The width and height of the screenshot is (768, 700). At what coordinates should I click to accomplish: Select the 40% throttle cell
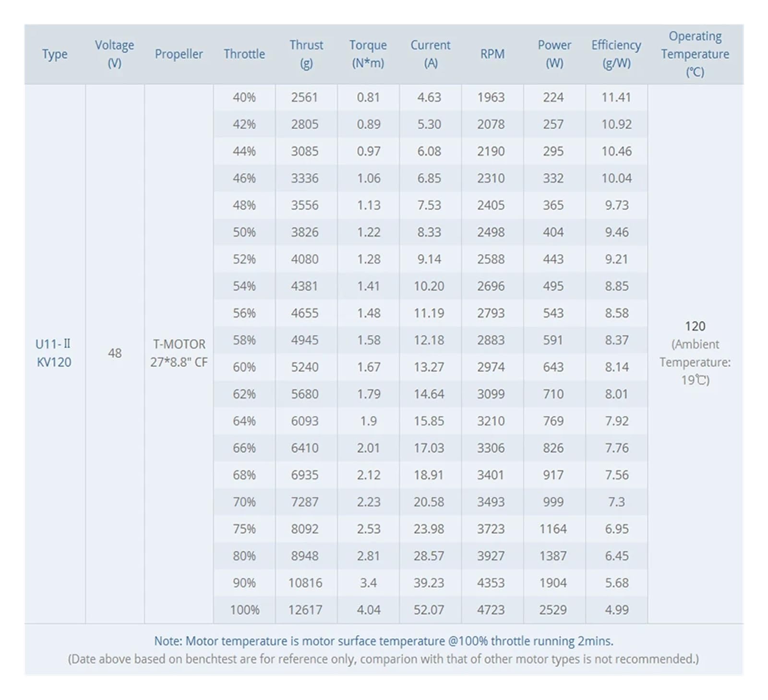[244, 97]
